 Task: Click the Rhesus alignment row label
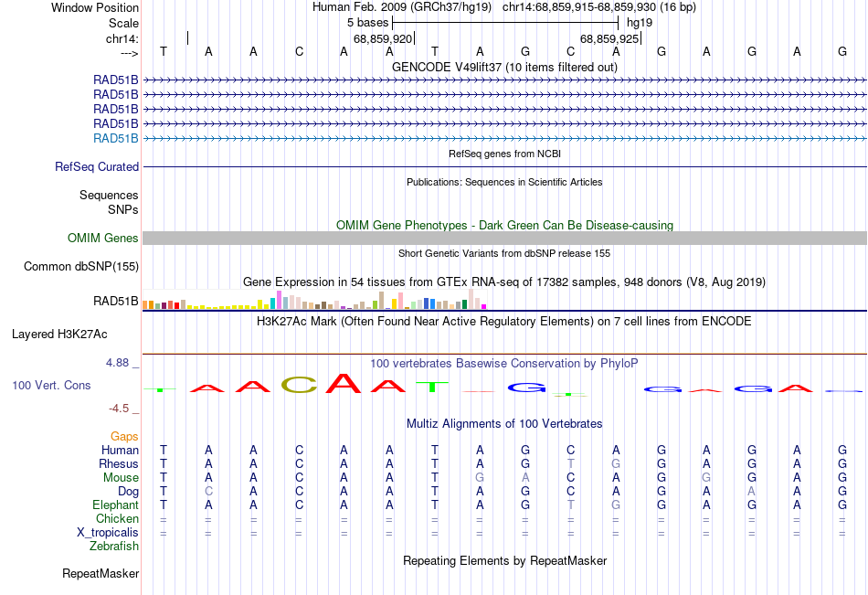(119, 463)
